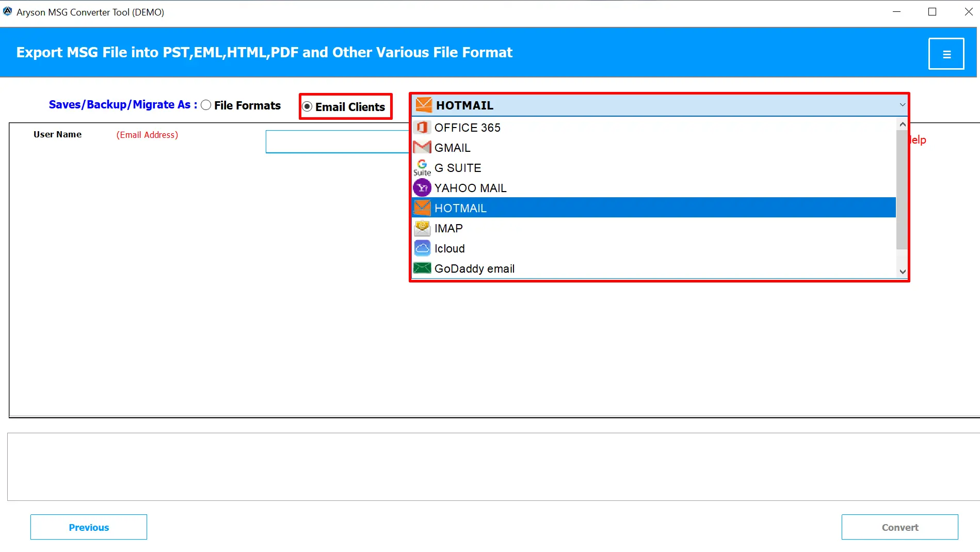Click the dropdown list scroll up arrow
This screenshot has width=980, height=552.
[x=902, y=124]
